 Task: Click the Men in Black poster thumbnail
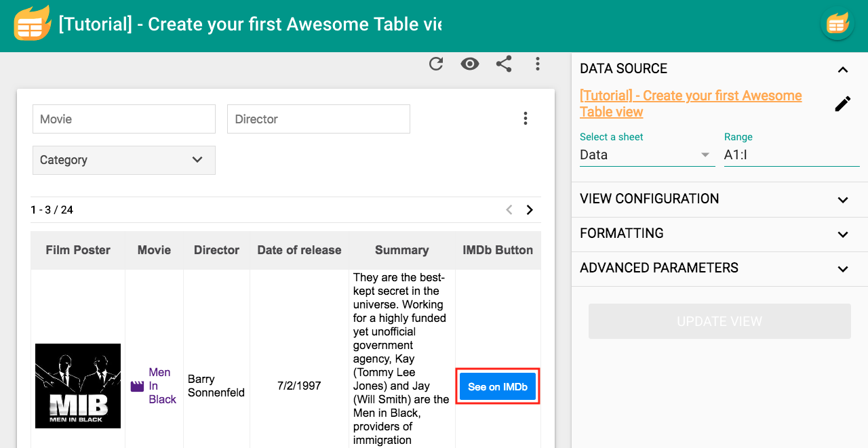(78, 386)
